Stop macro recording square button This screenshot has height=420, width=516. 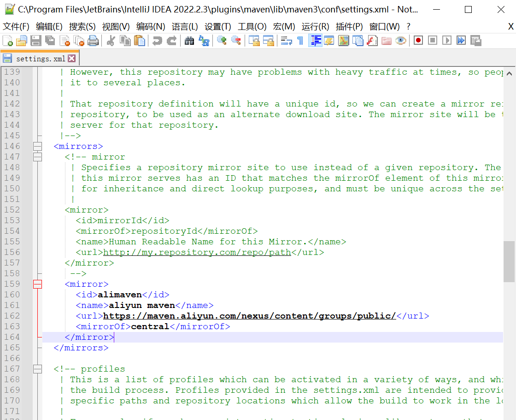pos(433,41)
